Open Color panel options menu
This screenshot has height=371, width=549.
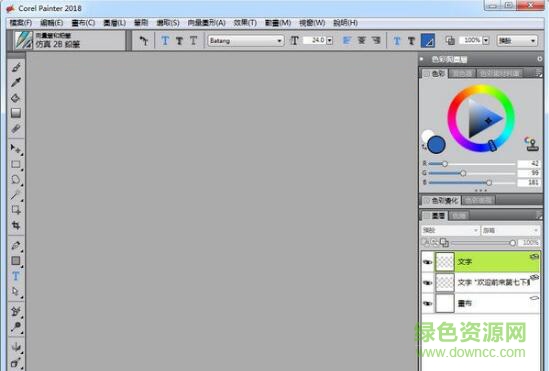(538, 74)
